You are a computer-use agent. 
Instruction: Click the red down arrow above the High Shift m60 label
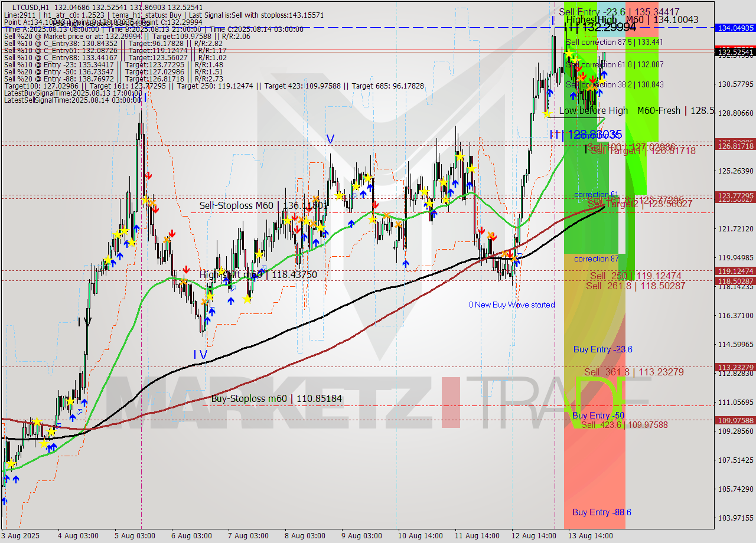[186, 269]
